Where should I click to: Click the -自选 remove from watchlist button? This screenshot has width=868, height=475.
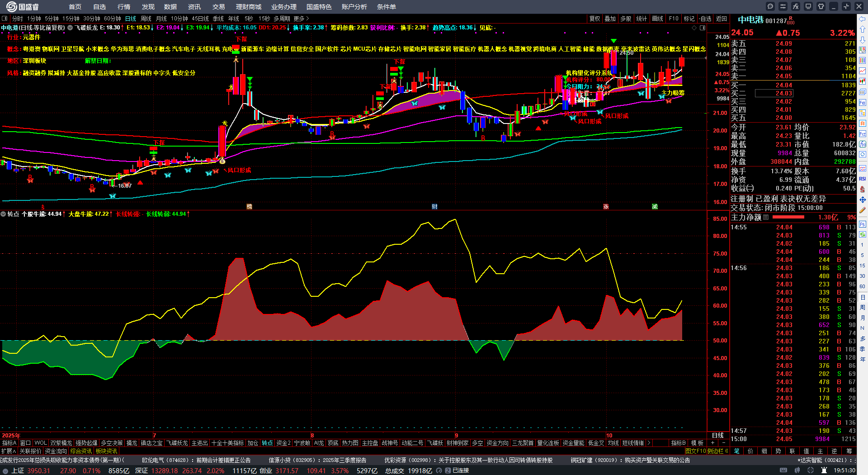705,19
